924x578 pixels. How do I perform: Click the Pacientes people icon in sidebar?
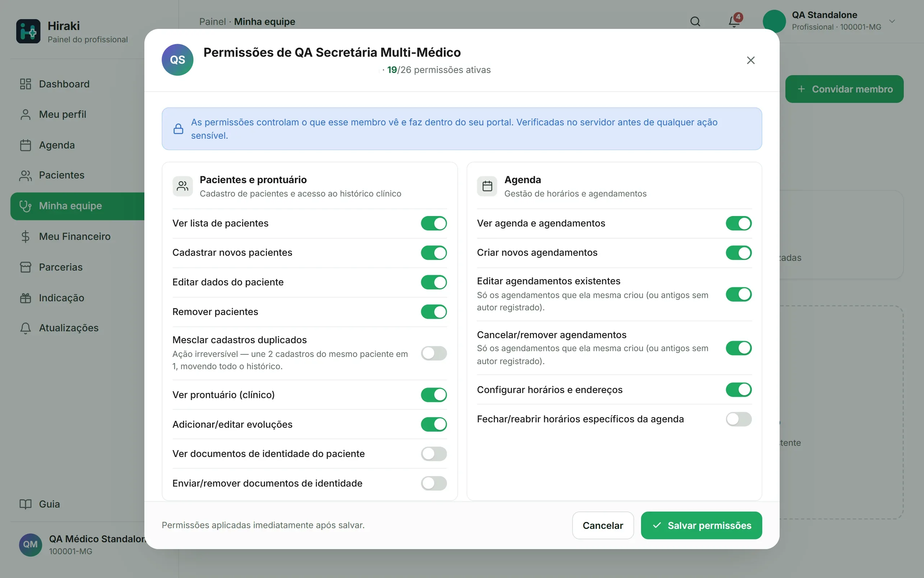coord(25,176)
